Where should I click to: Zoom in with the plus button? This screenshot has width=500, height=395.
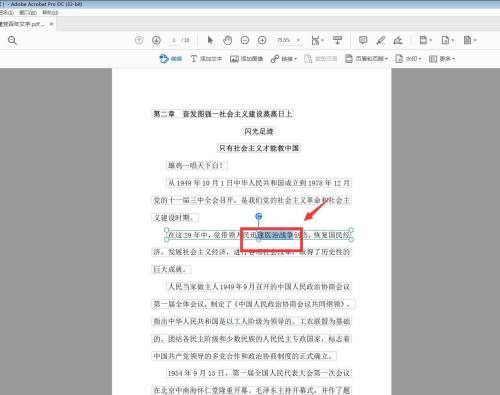click(262, 40)
